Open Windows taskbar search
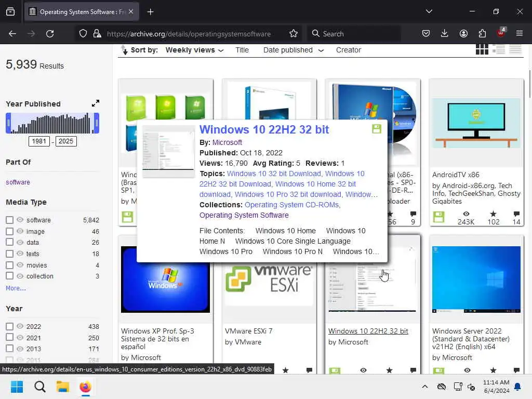This screenshot has height=399, width=532. click(39, 387)
